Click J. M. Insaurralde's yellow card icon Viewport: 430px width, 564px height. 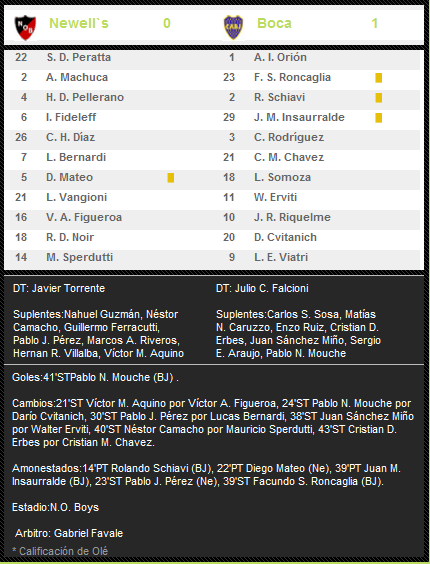coord(379,118)
